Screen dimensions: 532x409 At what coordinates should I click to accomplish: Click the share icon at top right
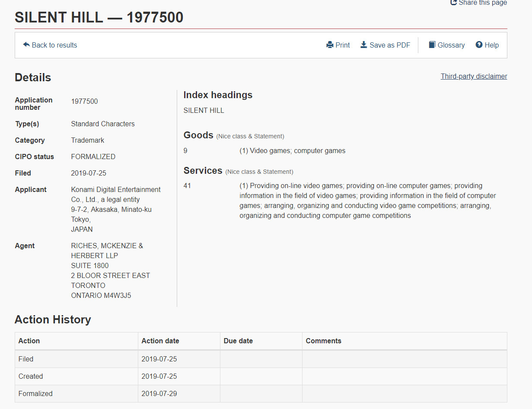453,3
